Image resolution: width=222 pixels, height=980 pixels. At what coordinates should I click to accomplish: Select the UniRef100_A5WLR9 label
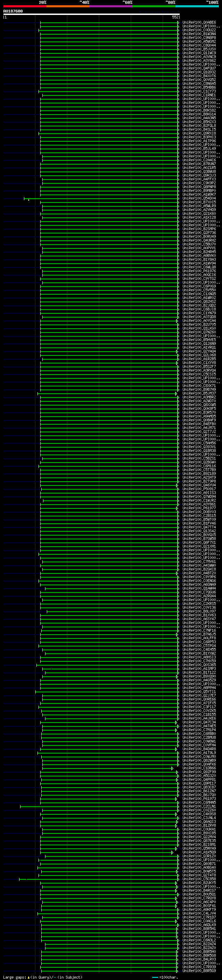(199, 206)
